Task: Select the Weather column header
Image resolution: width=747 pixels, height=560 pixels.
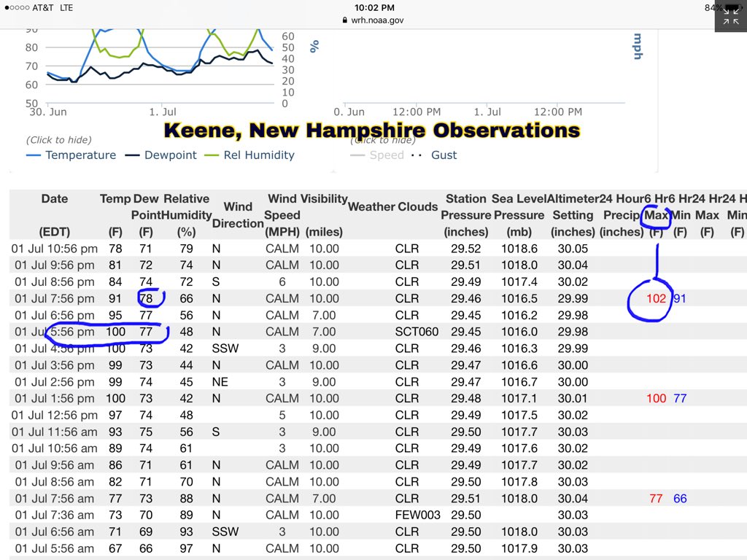Action: (x=371, y=206)
